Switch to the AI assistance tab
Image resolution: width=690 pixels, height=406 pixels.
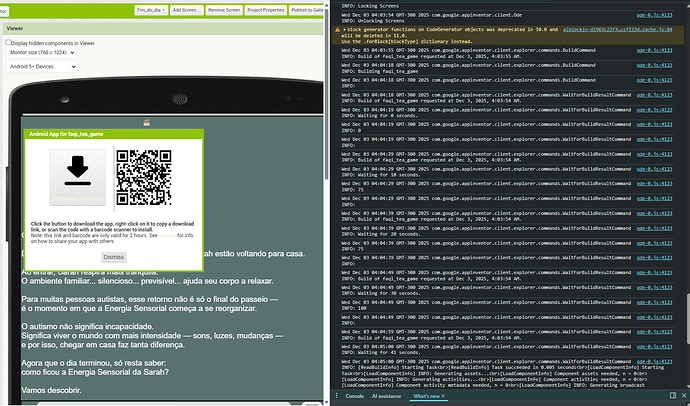[388, 397]
